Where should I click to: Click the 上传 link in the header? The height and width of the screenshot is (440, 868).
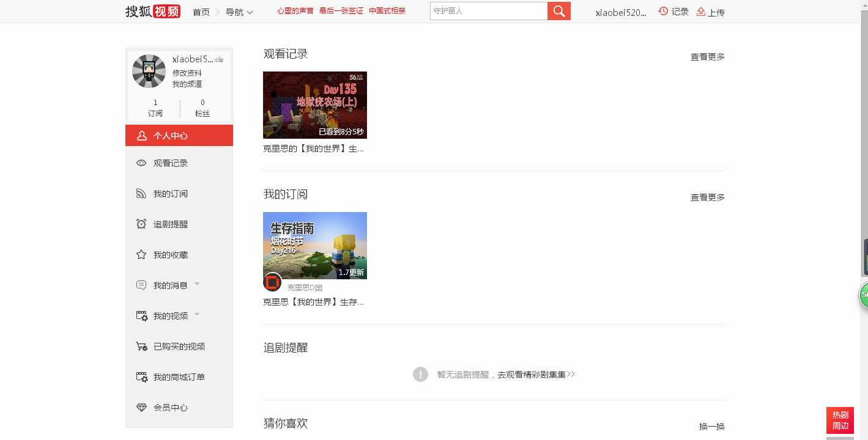716,12
